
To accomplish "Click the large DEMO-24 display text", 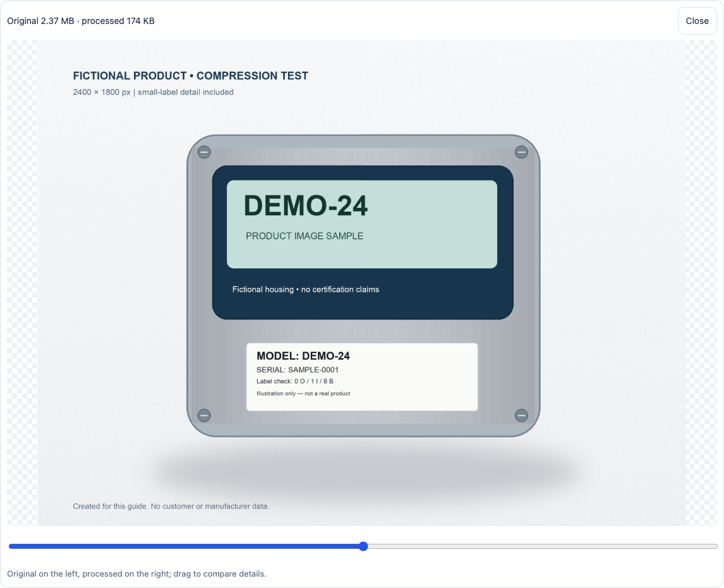I will coord(306,205).
